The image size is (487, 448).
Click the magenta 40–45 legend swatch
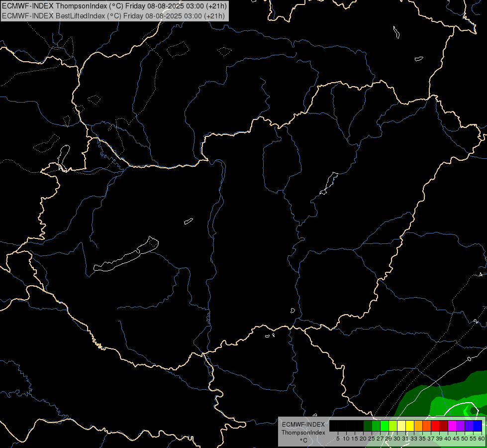click(452, 426)
